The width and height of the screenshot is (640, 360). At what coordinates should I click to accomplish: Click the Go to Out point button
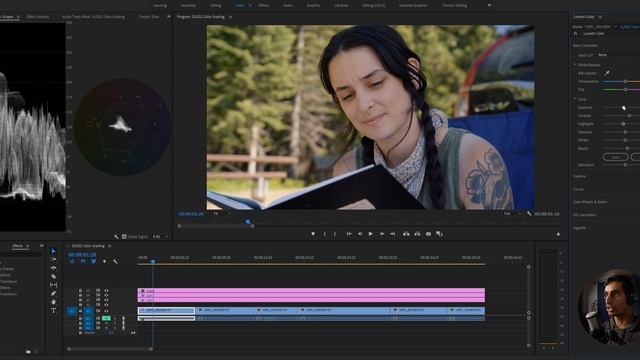pos(393,234)
